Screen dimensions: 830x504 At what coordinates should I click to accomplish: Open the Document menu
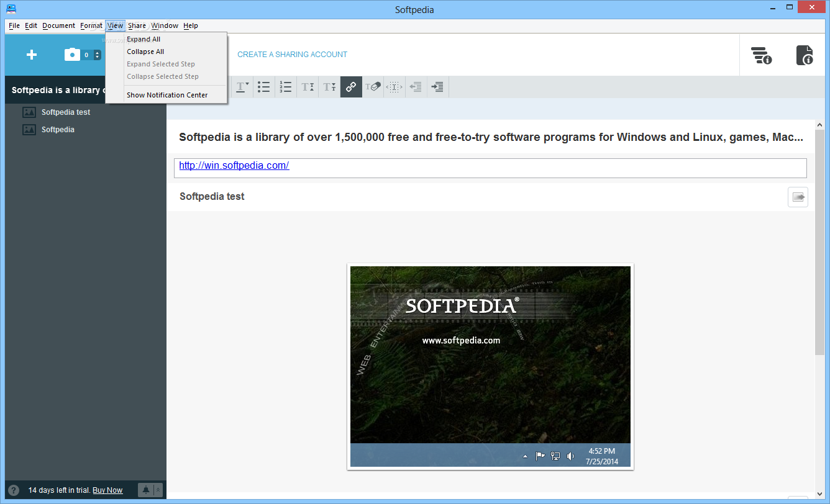[x=59, y=25]
